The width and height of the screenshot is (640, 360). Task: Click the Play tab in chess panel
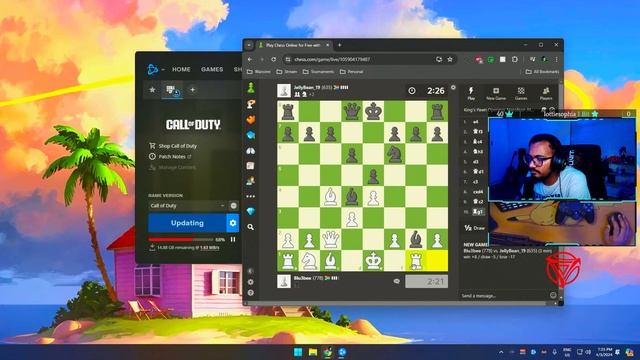point(471,93)
